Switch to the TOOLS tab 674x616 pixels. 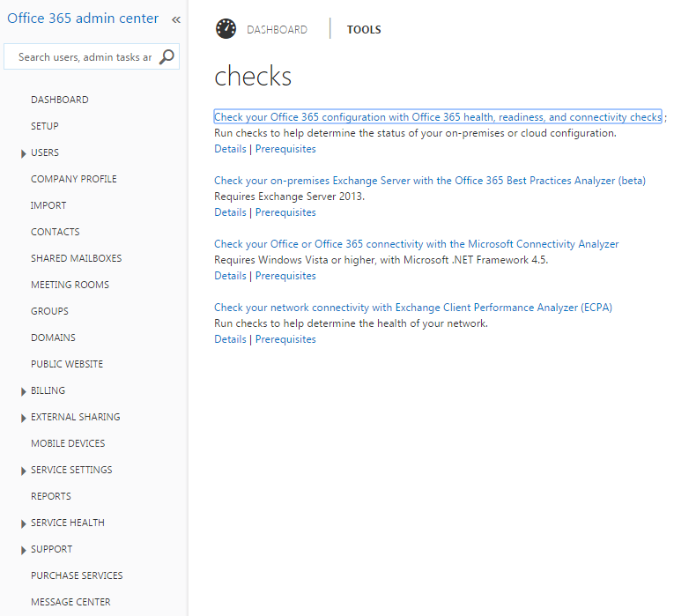(364, 30)
